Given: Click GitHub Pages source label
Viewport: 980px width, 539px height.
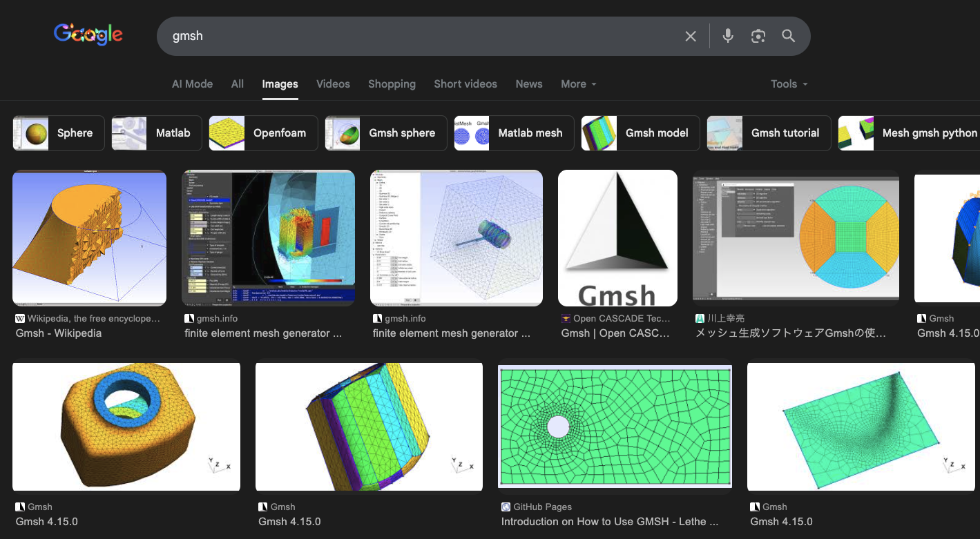Looking at the screenshot, I should (543, 507).
